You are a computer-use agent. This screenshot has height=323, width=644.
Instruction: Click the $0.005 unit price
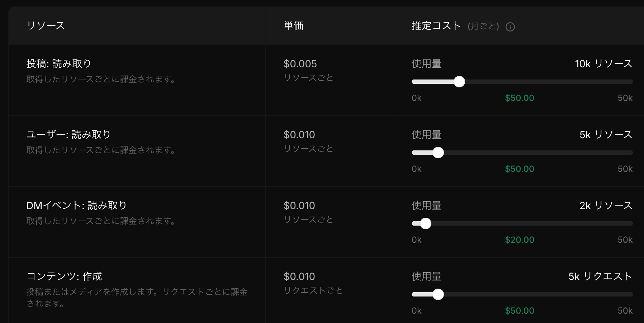coord(300,64)
